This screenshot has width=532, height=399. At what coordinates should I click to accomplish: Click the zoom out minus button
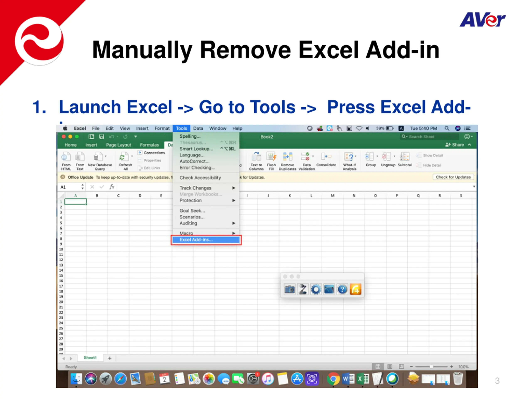[x=411, y=367]
